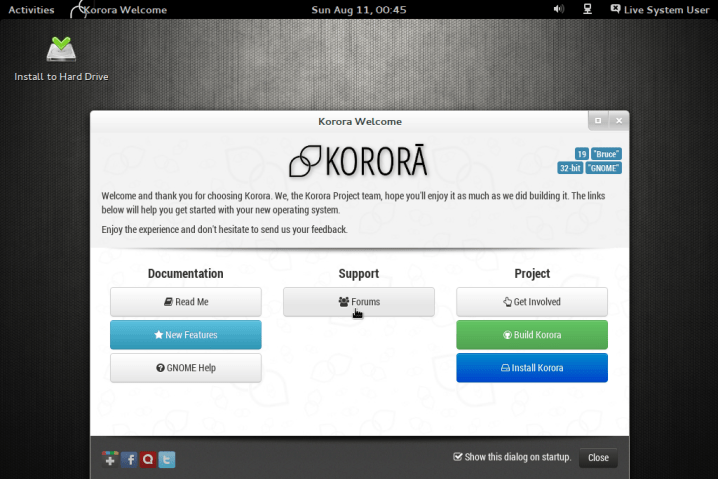Open the Twitter social icon
Viewport: 718px width, 479px height.
(x=167, y=459)
